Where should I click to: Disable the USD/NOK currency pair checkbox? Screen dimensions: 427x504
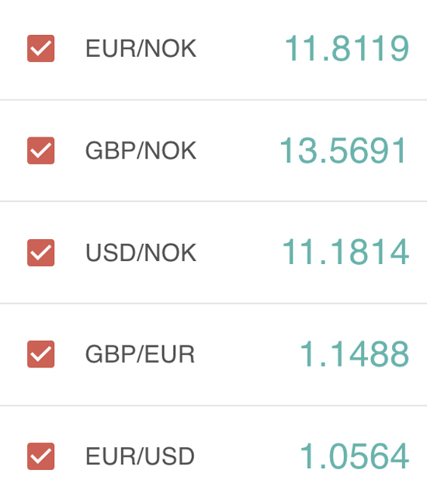(x=41, y=252)
